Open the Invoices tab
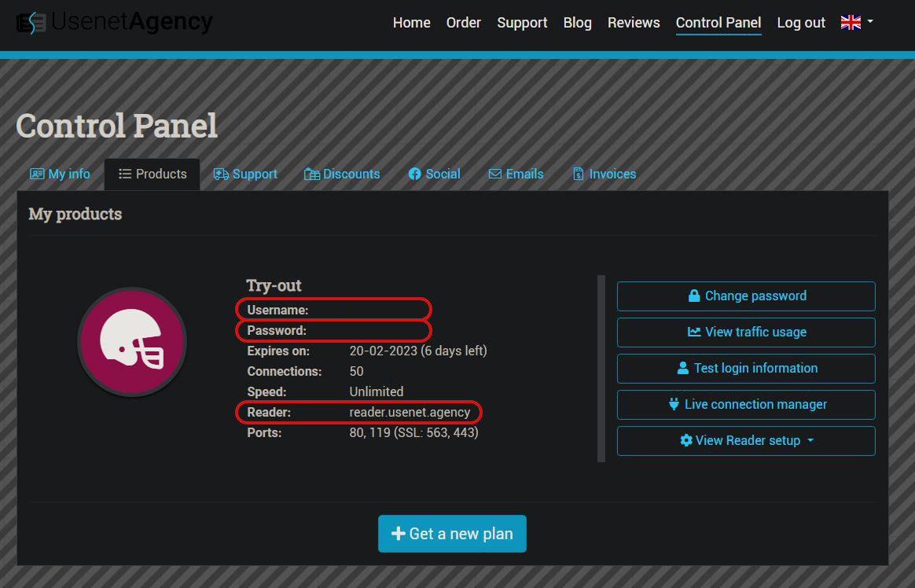The image size is (915, 588). click(604, 174)
